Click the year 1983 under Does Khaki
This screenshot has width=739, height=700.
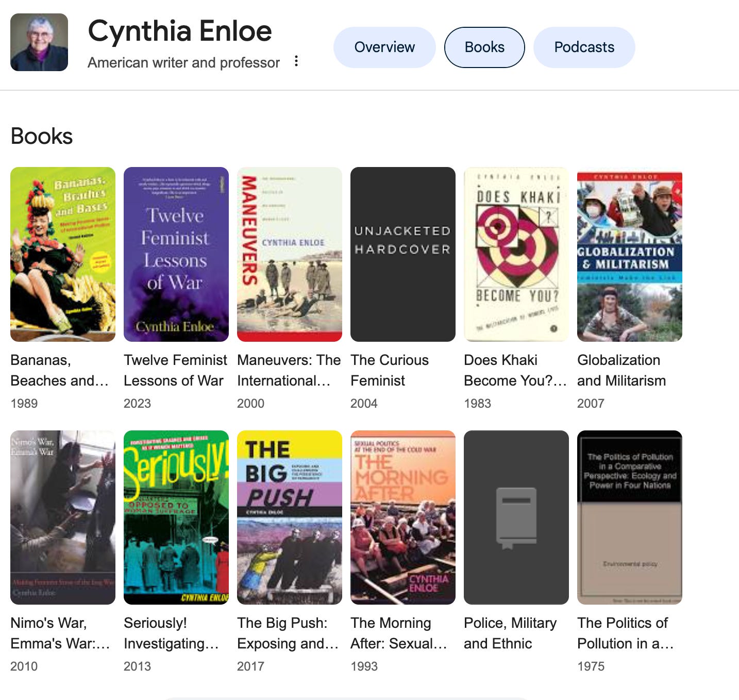(478, 403)
